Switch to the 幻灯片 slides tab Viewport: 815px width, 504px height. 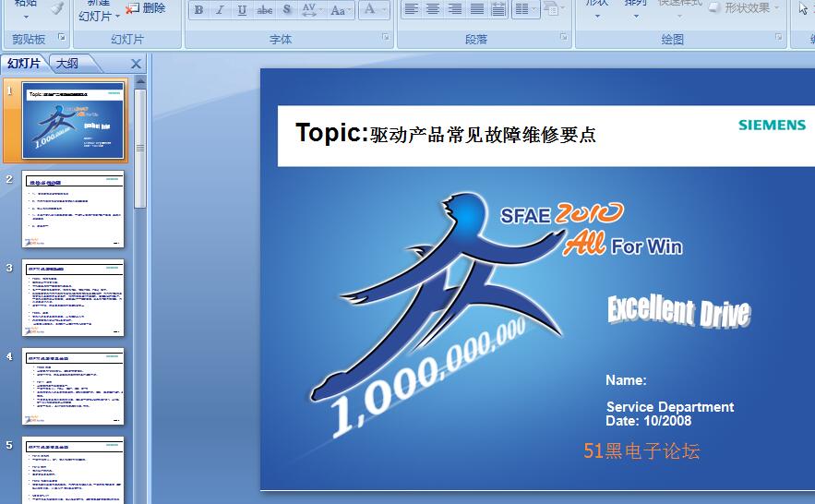point(24,64)
